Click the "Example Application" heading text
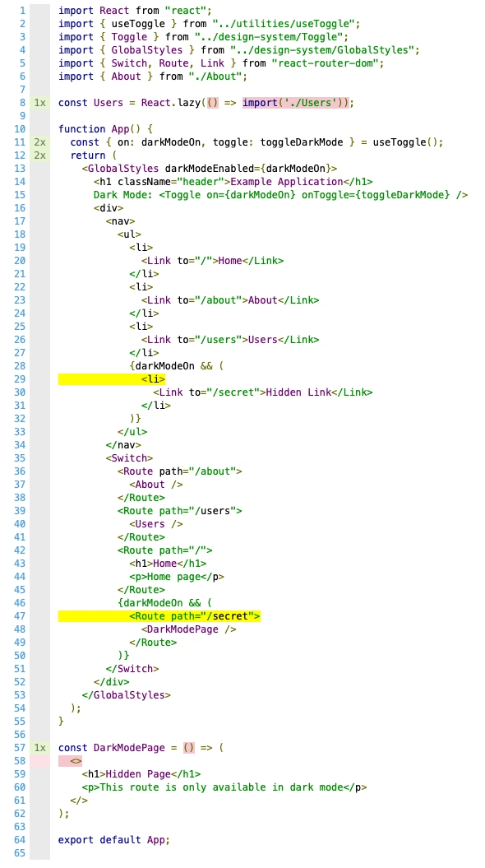Screen dimensions: 485x868 pos(287,182)
